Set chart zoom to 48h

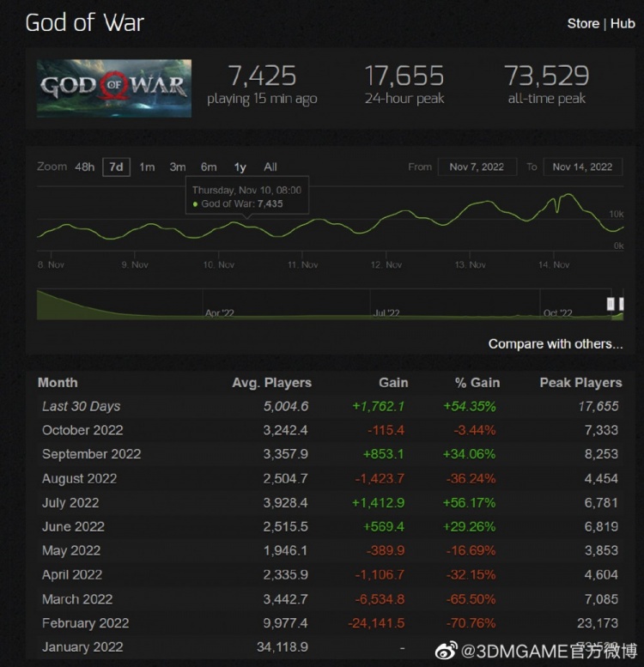[85, 167]
